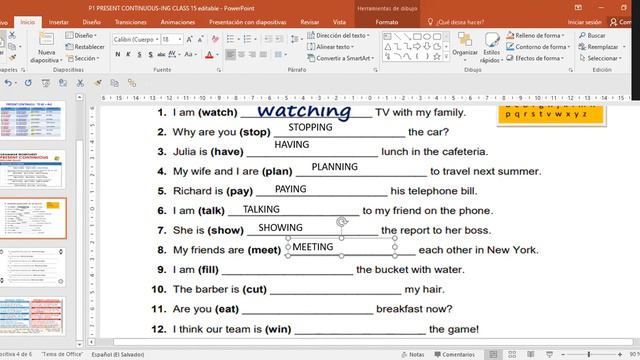Toggle the Notas pane in status bar
640x360 pixels.
click(x=413, y=355)
